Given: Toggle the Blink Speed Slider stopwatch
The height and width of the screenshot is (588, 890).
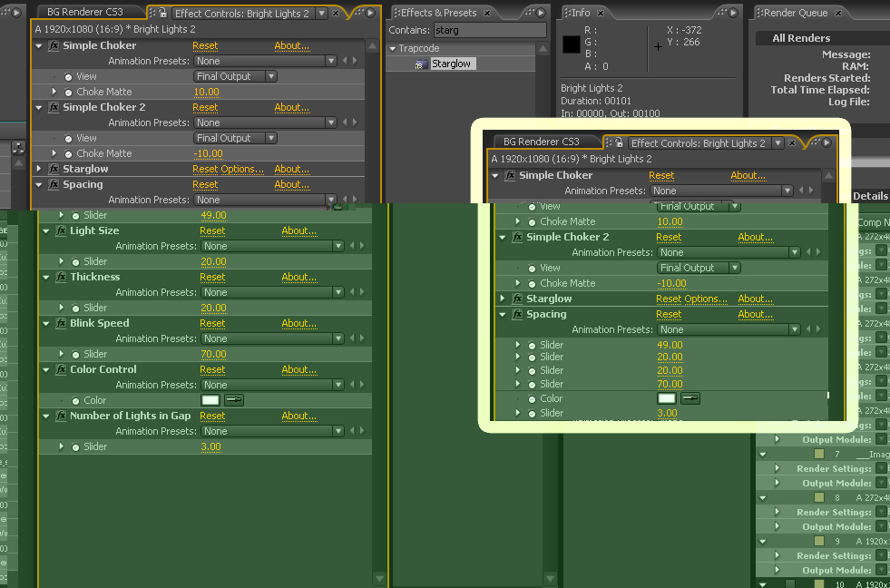Looking at the screenshot, I should tap(75, 354).
